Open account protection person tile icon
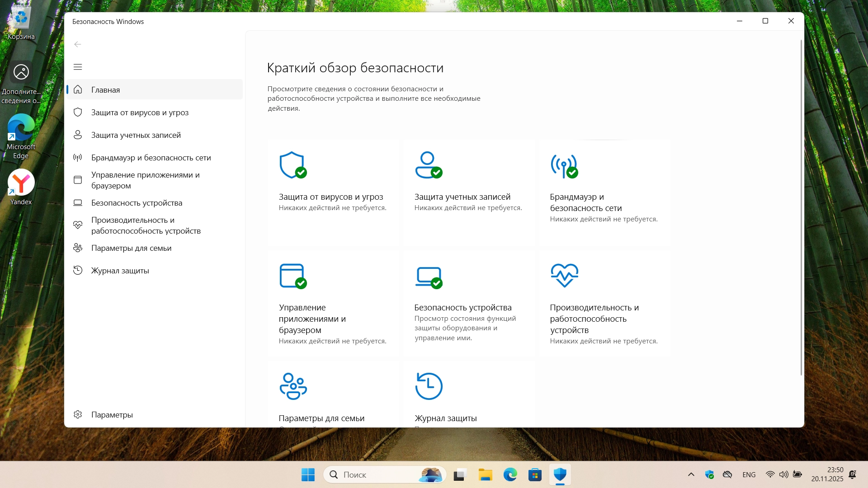868x488 pixels. point(428,165)
